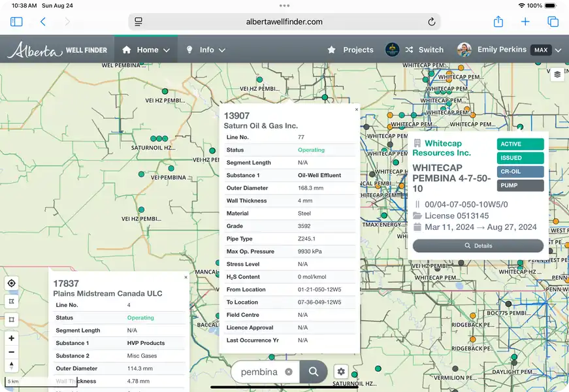This screenshot has height=392, width=569.
Task: Click Oil-Well Effluent substance value
Action: 319,175
